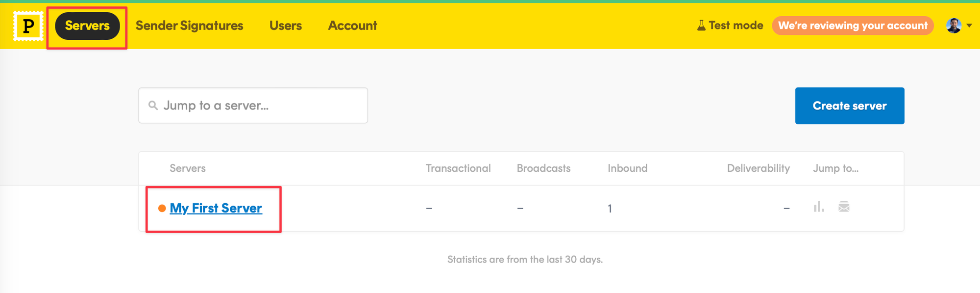This screenshot has width=980, height=293.
Task: Expand the account menu dropdown arrow
Action: tap(969, 26)
